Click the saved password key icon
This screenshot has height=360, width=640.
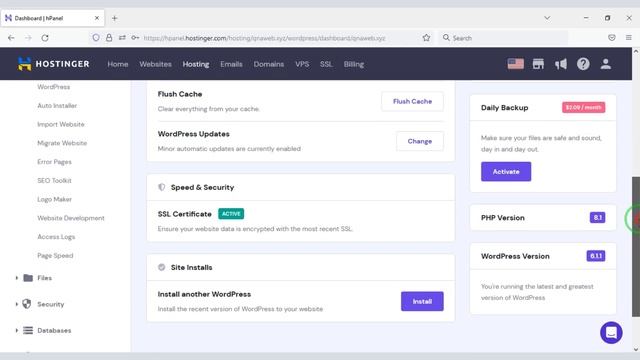[135, 38]
